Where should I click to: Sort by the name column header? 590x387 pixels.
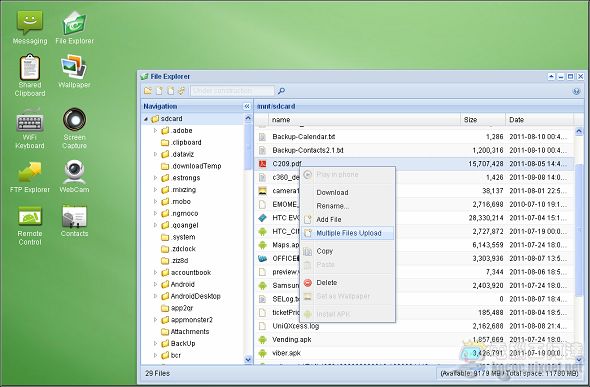[x=364, y=120]
